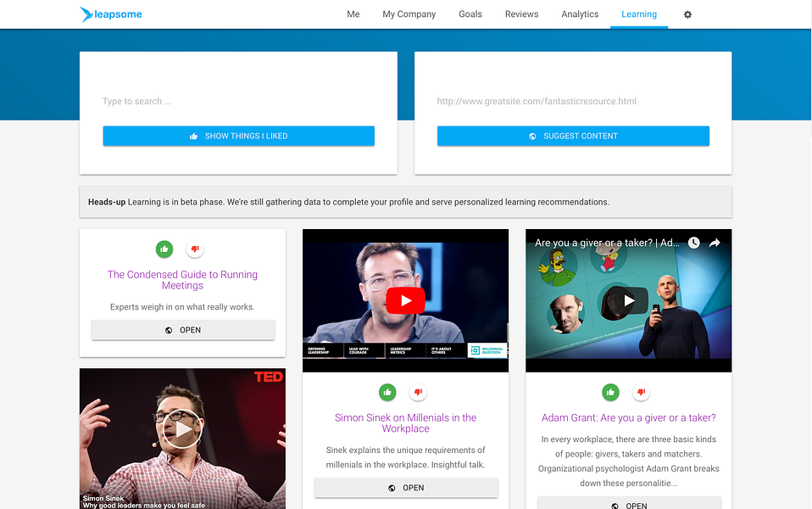Open the settings gear icon
The height and width of the screenshot is (509, 812).
pyautogui.click(x=687, y=14)
